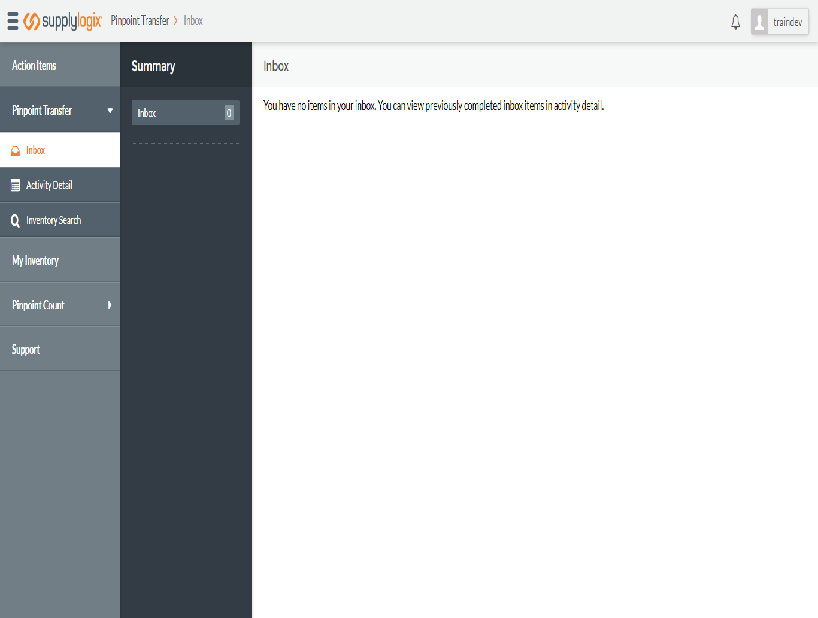Collapse the Pinpoint Transfer arrow
This screenshot has height=618, width=818.
(x=109, y=110)
